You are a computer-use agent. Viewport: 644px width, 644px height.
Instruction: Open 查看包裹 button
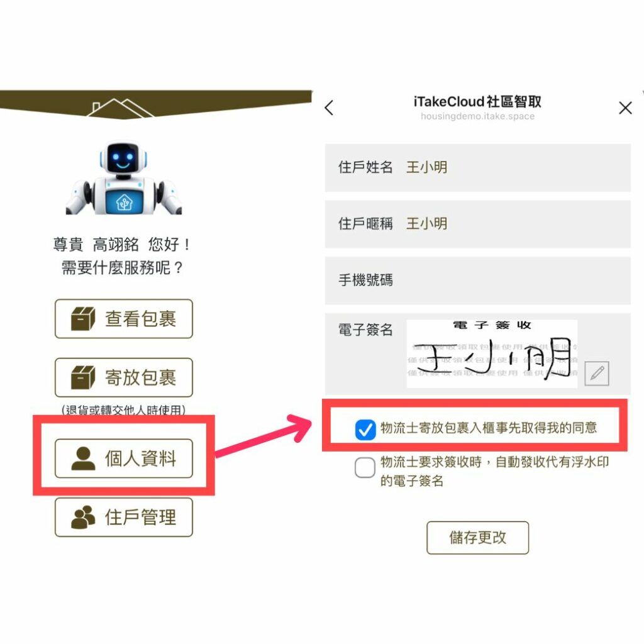point(124,319)
